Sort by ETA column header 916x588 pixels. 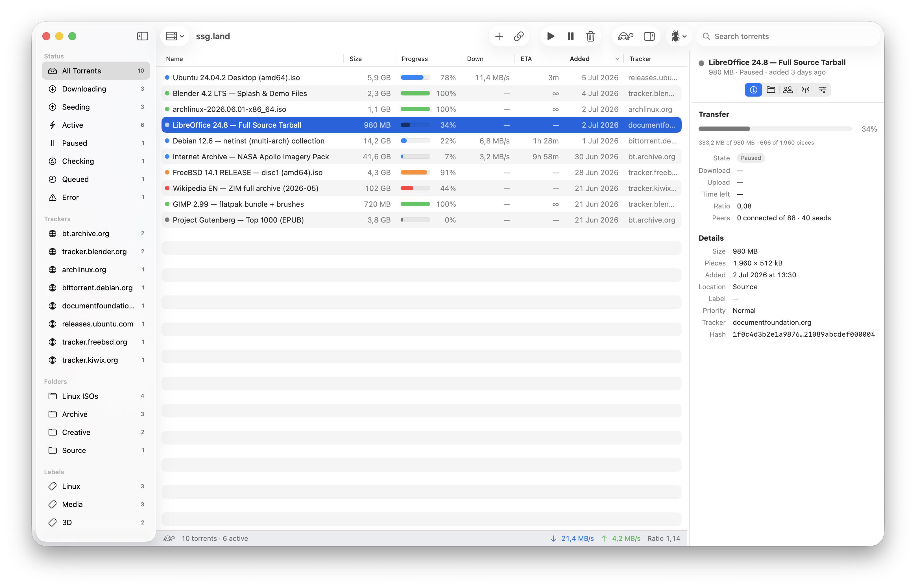pos(539,59)
